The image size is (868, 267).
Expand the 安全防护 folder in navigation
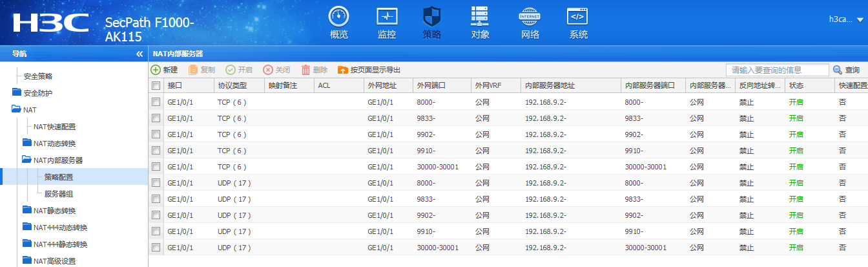pyautogui.click(x=17, y=92)
